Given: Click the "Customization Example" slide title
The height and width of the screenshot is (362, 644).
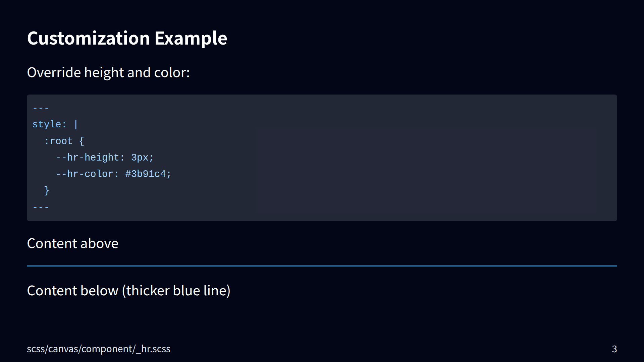Looking at the screenshot, I should click(127, 38).
